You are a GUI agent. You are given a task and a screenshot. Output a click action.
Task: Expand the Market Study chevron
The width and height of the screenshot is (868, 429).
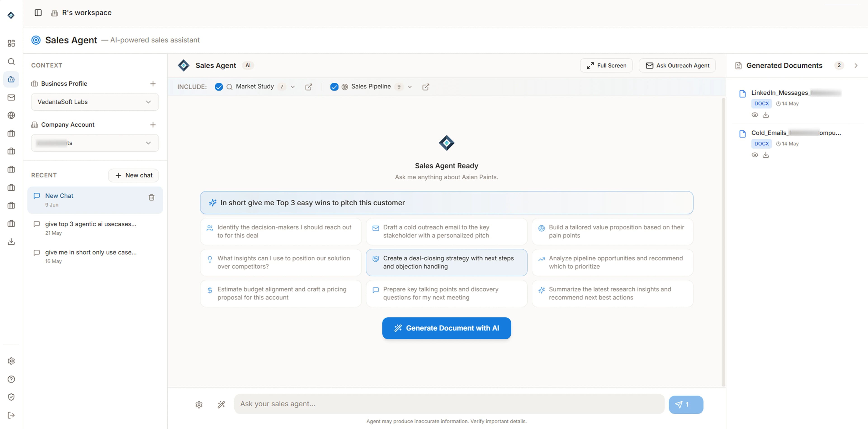[x=292, y=87]
